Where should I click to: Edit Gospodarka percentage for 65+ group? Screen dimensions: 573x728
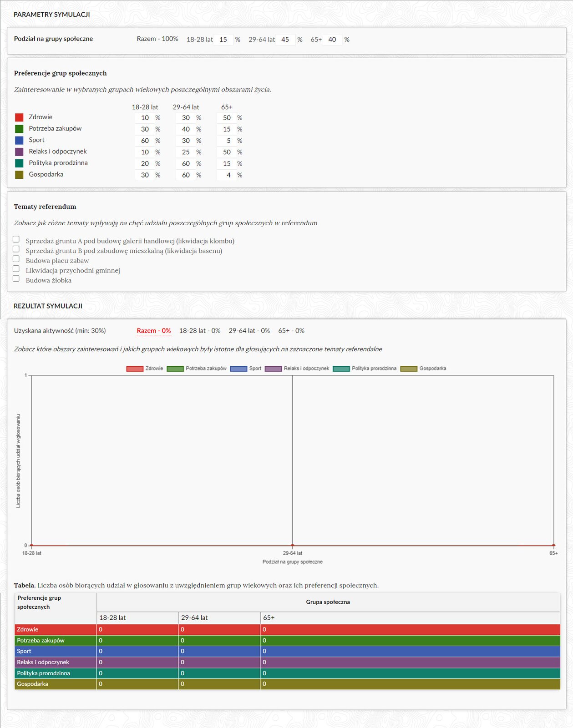(x=227, y=175)
